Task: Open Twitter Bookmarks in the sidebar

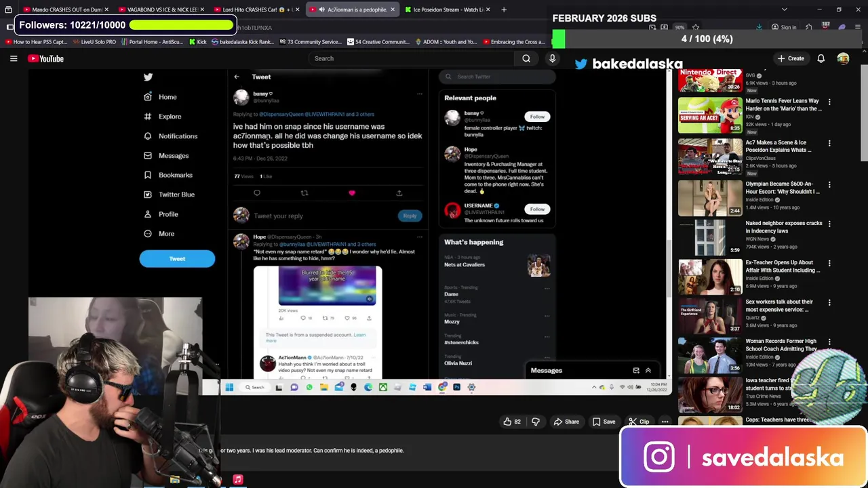Action: (x=168, y=176)
